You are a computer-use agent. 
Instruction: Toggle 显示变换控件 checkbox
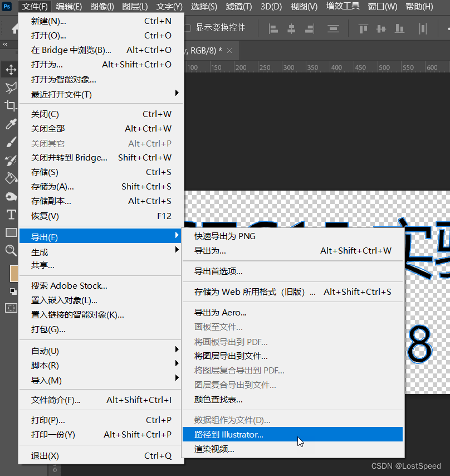188,28
